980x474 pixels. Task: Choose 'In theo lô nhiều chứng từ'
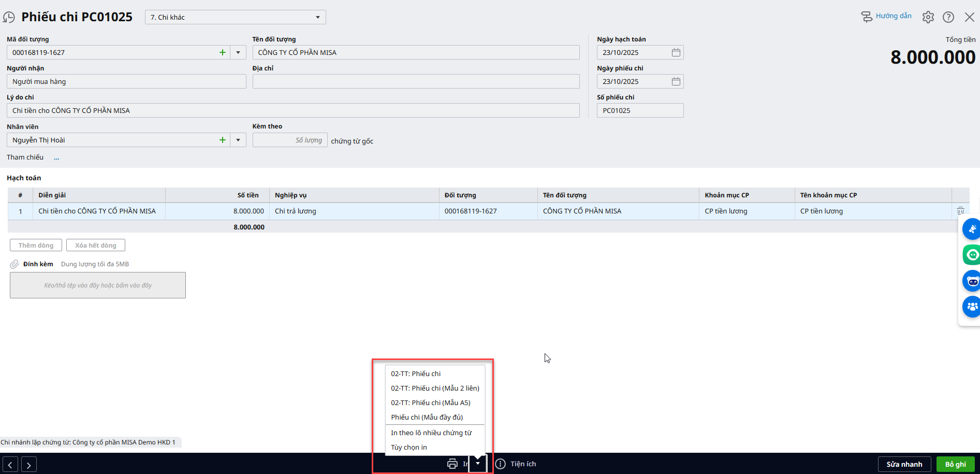(x=431, y=433)
